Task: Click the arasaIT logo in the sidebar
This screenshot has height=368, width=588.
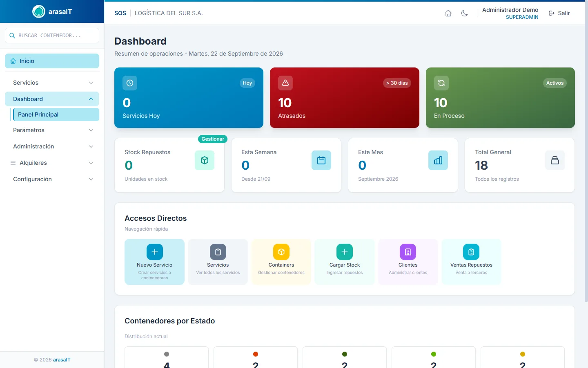Action: pyautogui.click(x=52, y=11)
